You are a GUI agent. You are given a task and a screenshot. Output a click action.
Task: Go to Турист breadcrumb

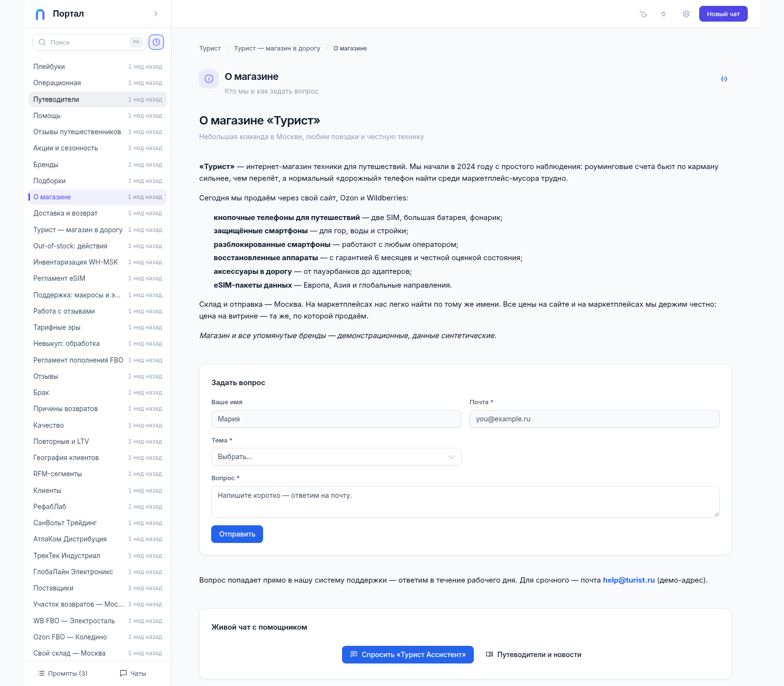click(210, 49)
